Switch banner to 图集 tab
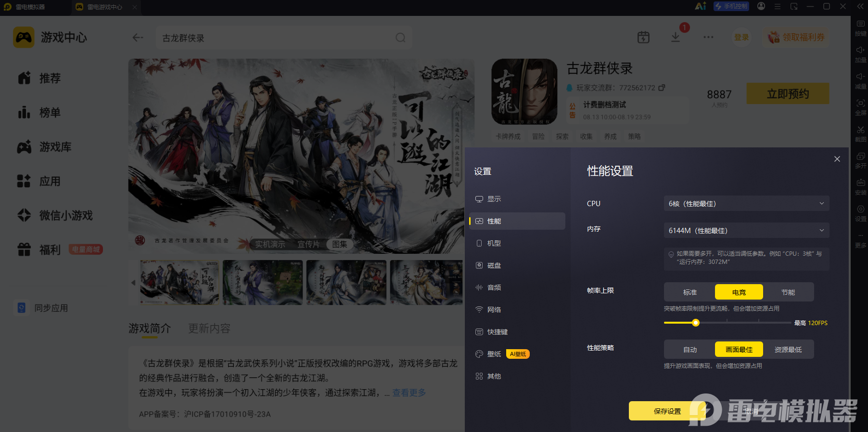Image resolution: width=868 pixels, height=432 pixels. coord(340,244)
